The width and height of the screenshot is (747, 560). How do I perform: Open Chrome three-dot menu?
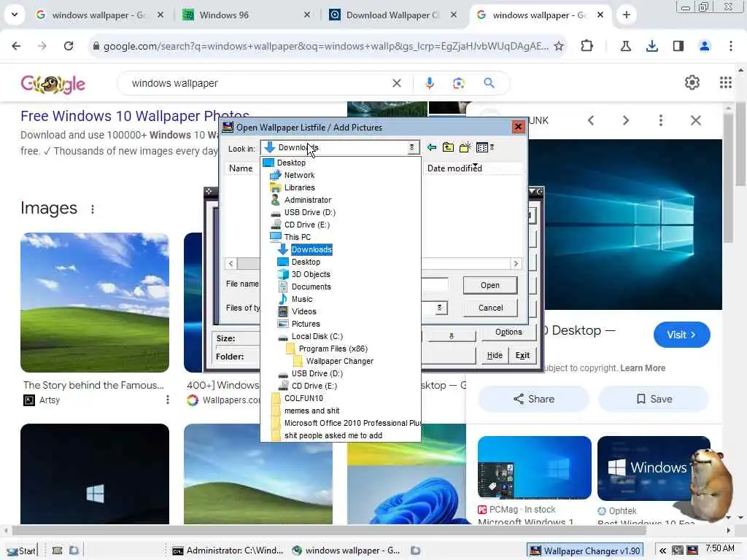point(731,46)
